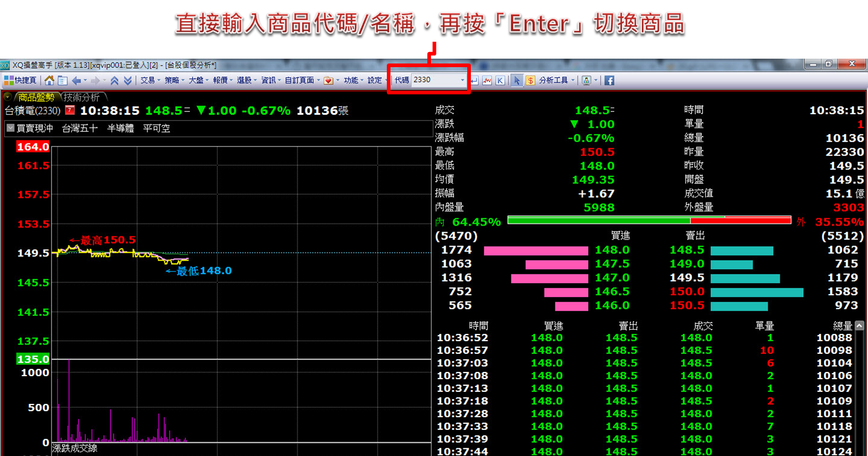Open the customer service person icon

pos(586,80)
